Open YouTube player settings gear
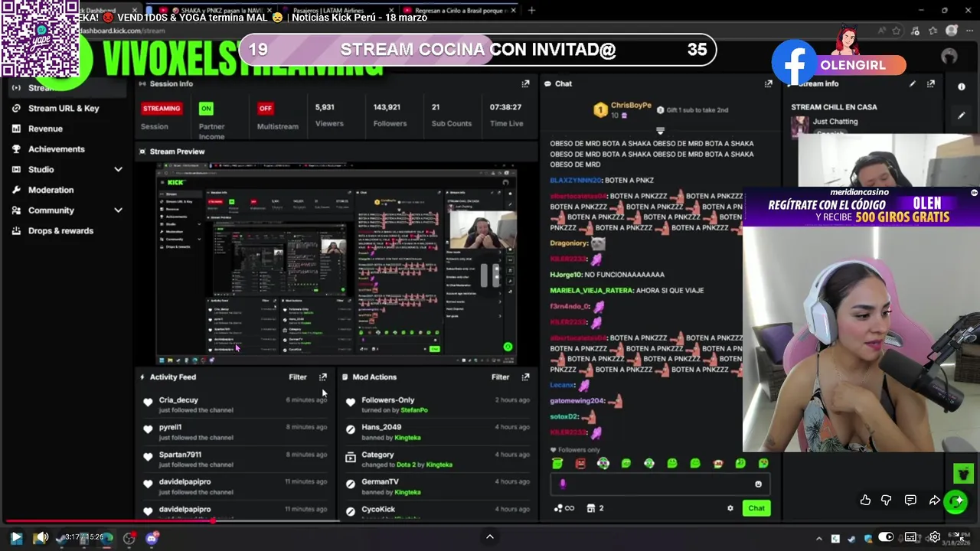 (x=935, y=537)
